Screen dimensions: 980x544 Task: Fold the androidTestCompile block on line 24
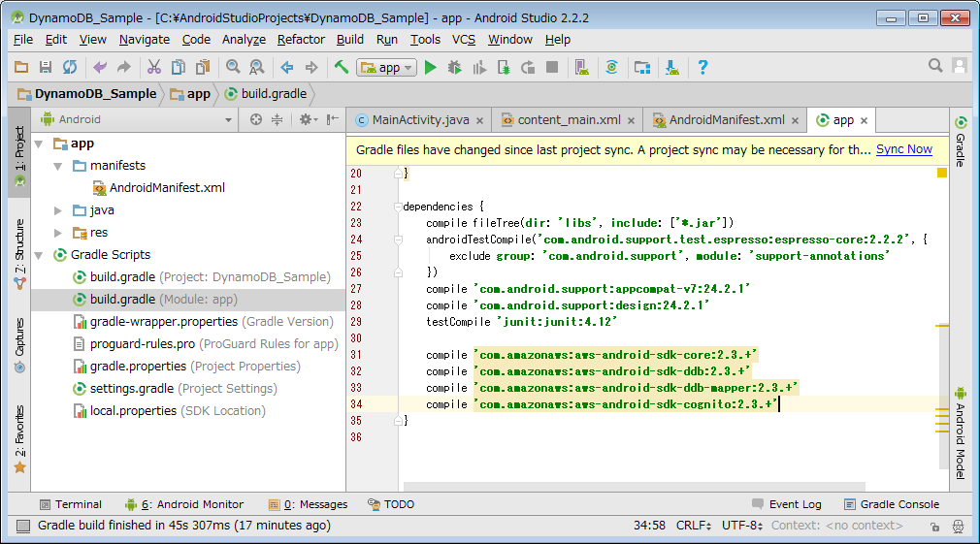point(398,240)
